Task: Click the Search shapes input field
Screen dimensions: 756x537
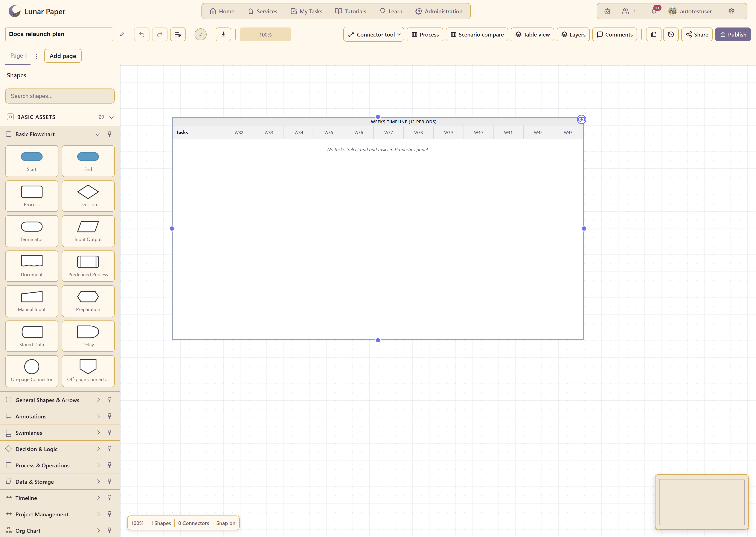Action: click(60, 96)
